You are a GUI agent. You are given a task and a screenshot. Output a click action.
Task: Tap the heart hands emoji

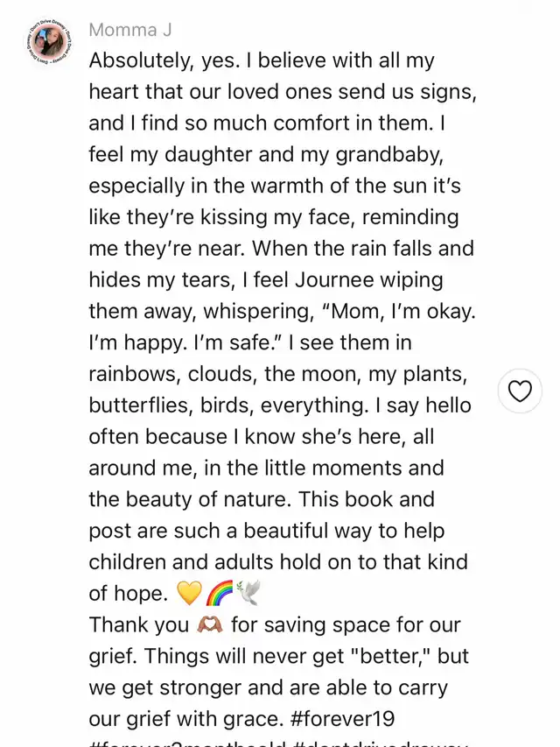[209, 624]
